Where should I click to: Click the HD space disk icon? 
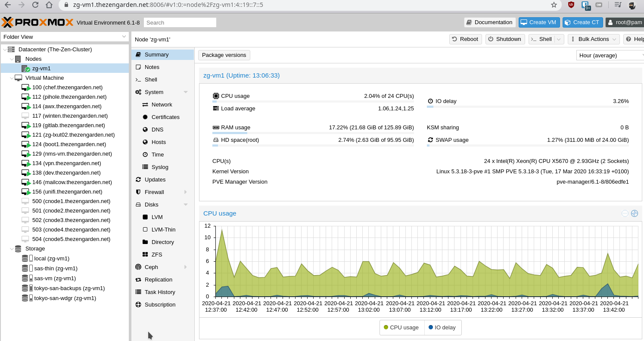(216, 140)
